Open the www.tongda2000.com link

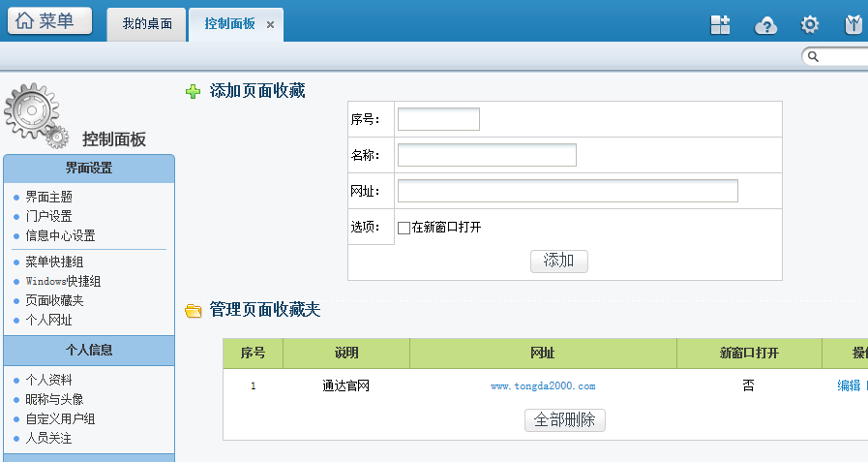(x=543, y=385)
